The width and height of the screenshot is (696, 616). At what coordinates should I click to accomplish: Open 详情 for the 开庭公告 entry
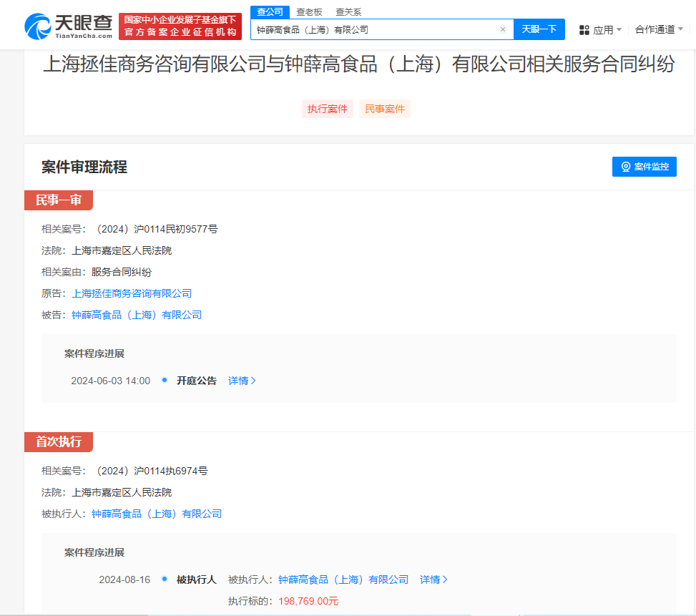242,381
